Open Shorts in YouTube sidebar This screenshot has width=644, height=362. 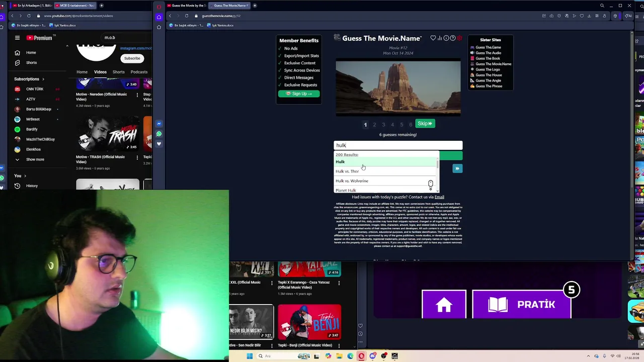(x=31, y=62)
